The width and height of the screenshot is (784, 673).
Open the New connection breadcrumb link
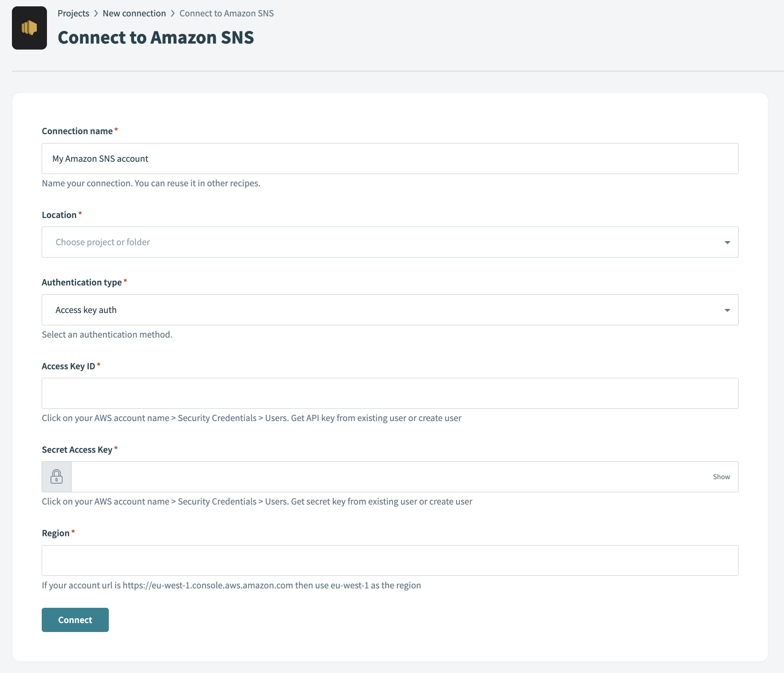[x=134, y=13]
